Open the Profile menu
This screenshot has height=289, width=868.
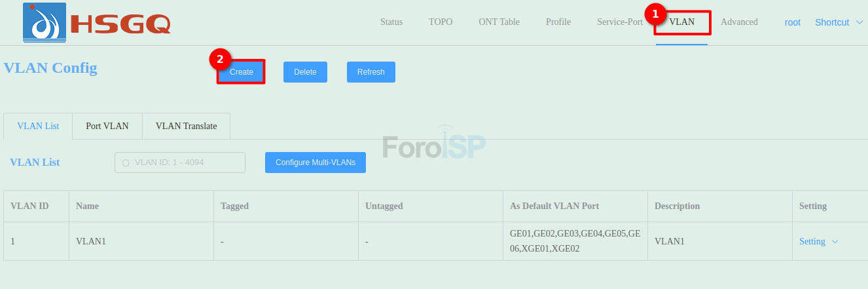558,22
